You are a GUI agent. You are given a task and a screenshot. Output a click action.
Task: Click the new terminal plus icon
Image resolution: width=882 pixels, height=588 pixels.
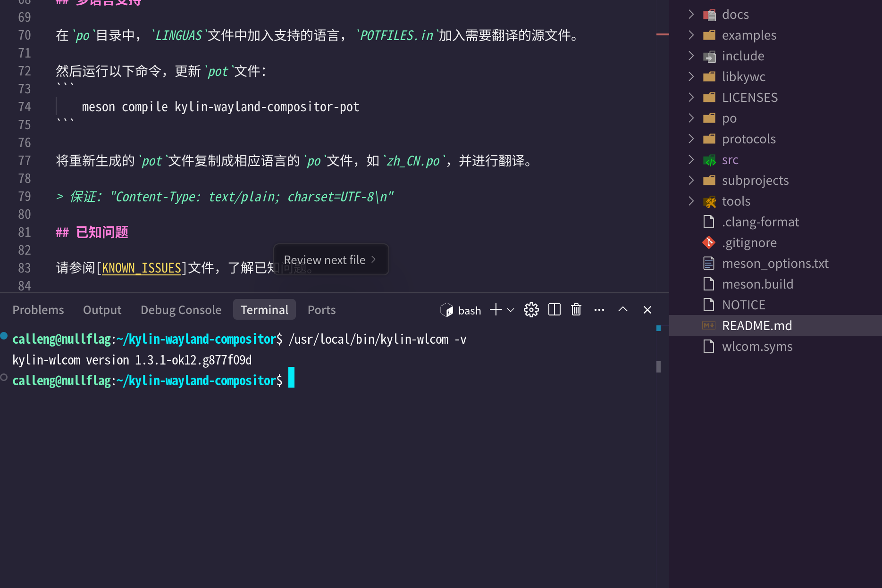point(496,310)
